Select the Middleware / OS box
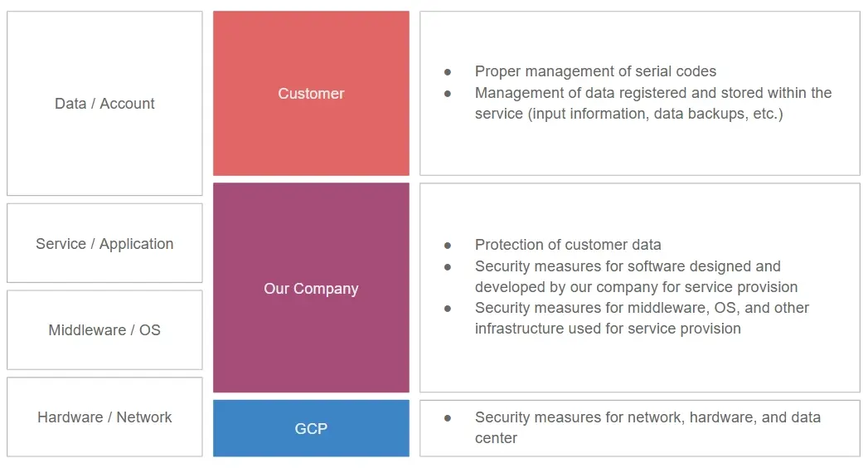This screenshot has height=468, width=868. [x=104, y=330]
